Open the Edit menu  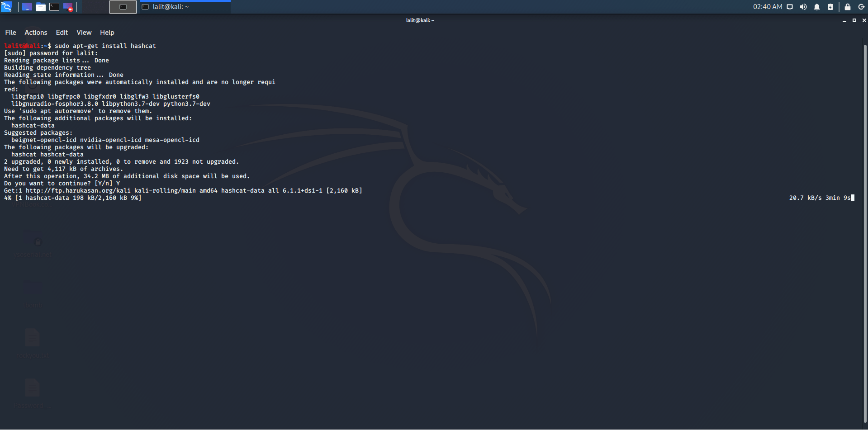pyautogui.click(x=62, y=33)
